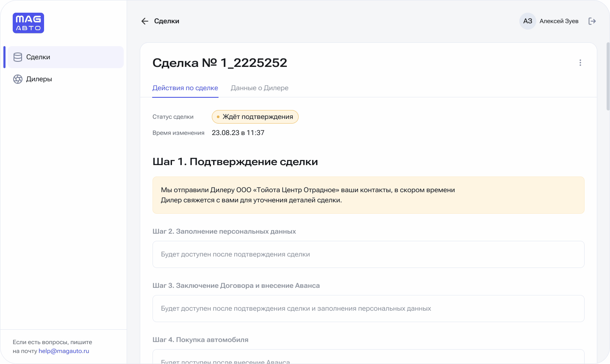This screenshot has width=610, height=364.
Task: Click the logout icon in the header
Action: (x=592, y=21)
